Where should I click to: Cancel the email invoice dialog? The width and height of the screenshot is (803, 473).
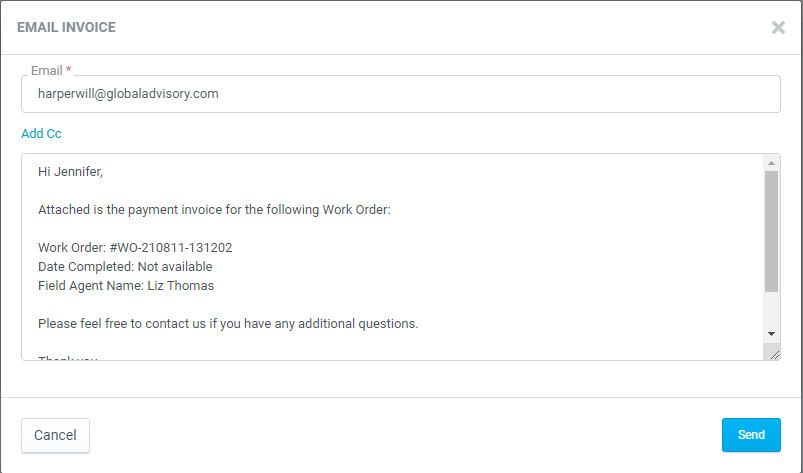click(x=55, y=436)
